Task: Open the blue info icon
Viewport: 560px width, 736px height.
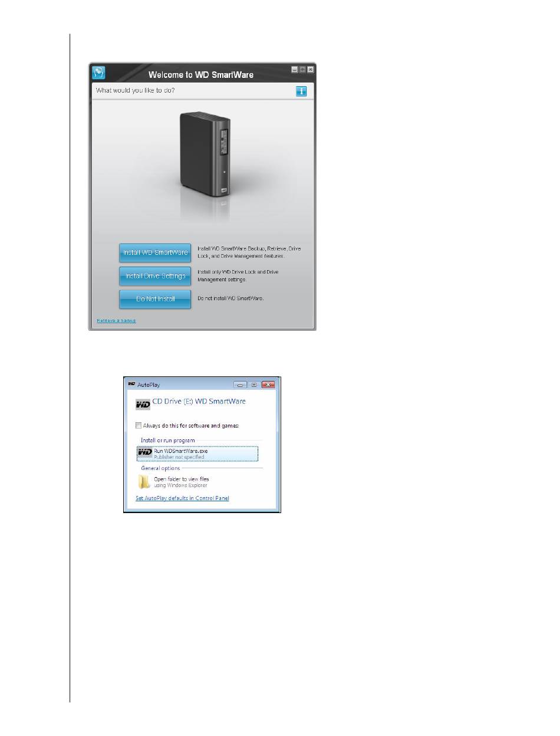Action: pyautogui.click(x=301, y=91)
